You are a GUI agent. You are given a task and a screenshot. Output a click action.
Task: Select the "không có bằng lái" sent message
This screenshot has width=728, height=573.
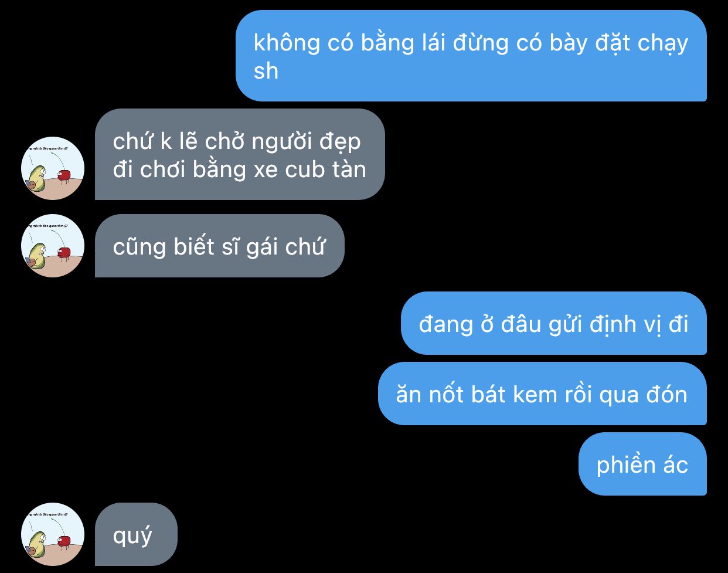coord(471,56)
